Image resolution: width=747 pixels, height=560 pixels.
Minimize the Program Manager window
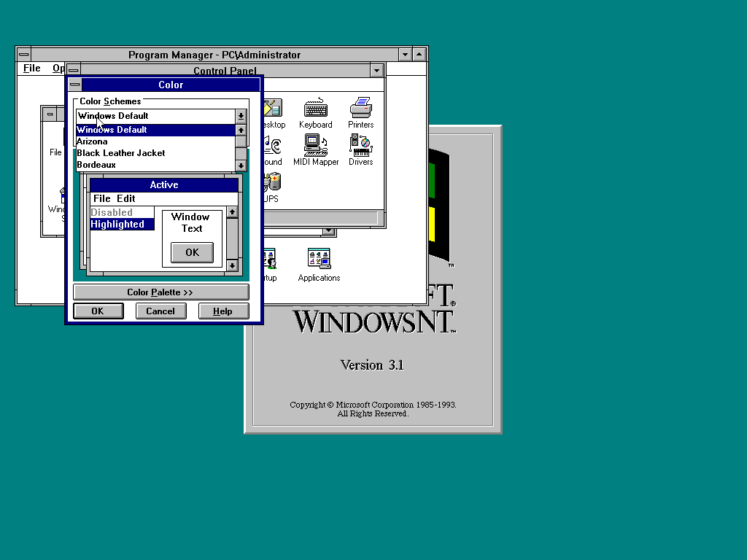(405, 54)
